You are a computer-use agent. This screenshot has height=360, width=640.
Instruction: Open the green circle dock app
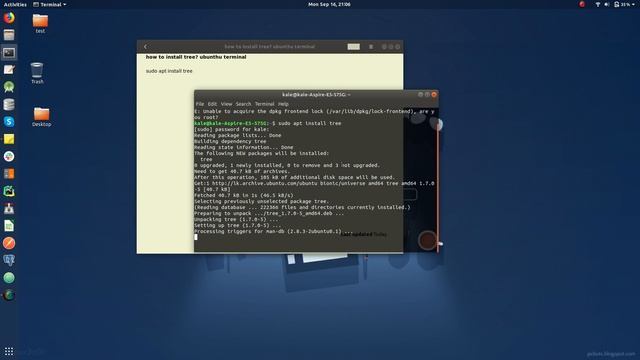tap(9, 278)
